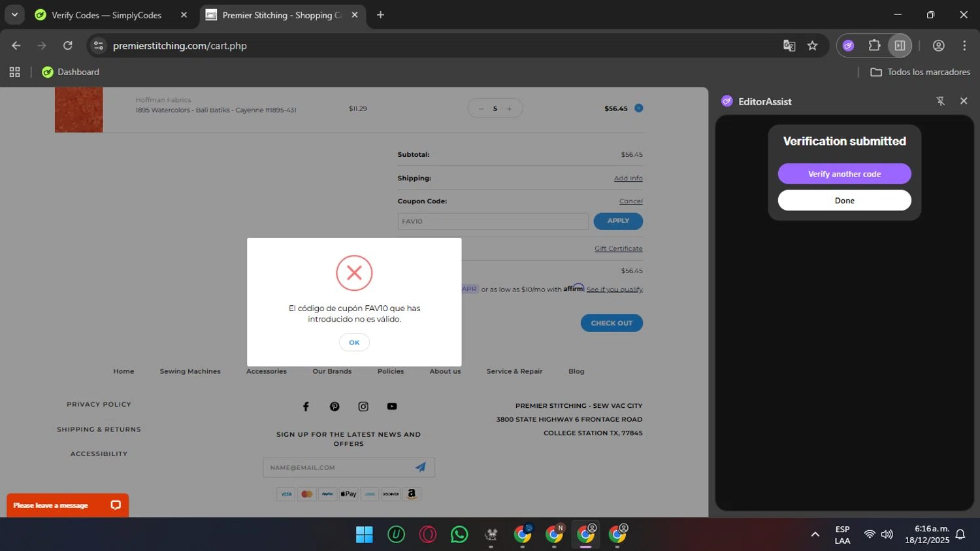980x551 pixels.
Task: Click the EditorAssist extension icon in toolbar
Action: click(849, 46)
